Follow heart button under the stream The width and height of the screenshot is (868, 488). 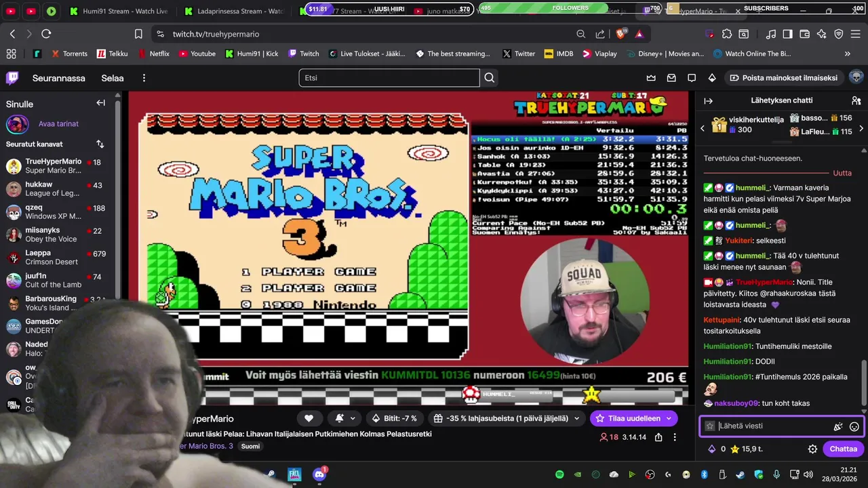click(x=309, y=418)
